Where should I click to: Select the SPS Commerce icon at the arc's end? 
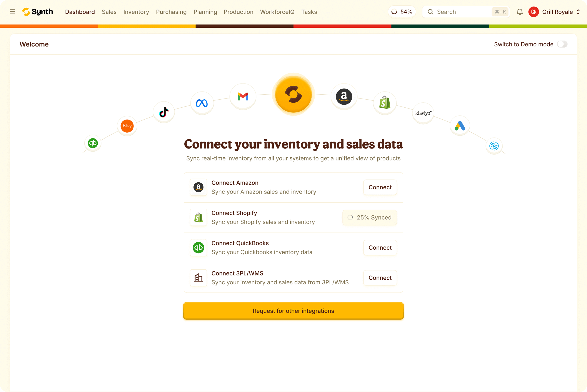click(494, 146)
